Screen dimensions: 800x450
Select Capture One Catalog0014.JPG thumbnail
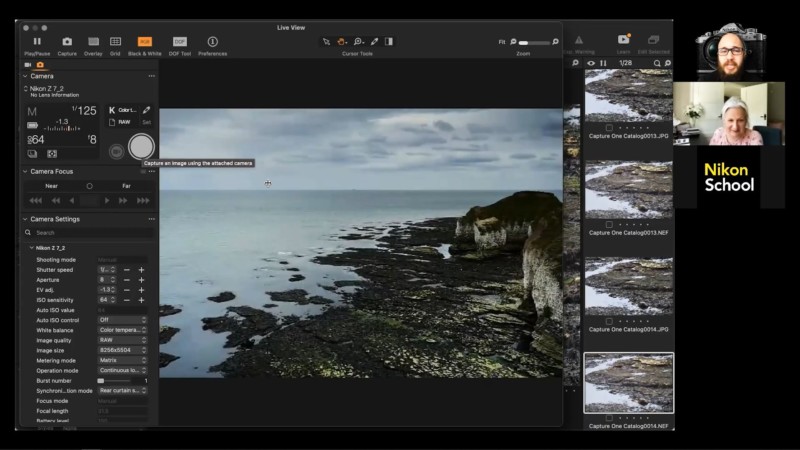(629, 286)
